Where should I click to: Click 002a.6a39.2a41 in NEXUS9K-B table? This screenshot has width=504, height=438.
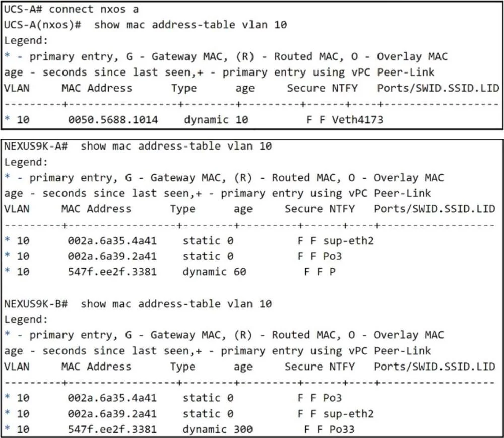point(112,414)
